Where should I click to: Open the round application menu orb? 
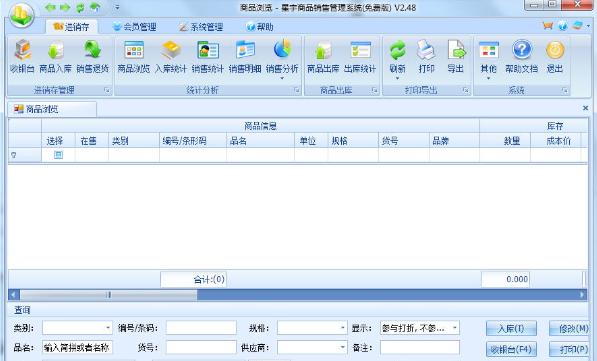(22, 15)
